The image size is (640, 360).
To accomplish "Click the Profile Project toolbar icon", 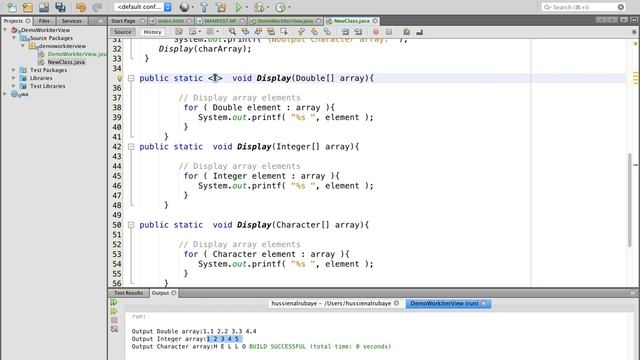I will (x=280, y=7).
